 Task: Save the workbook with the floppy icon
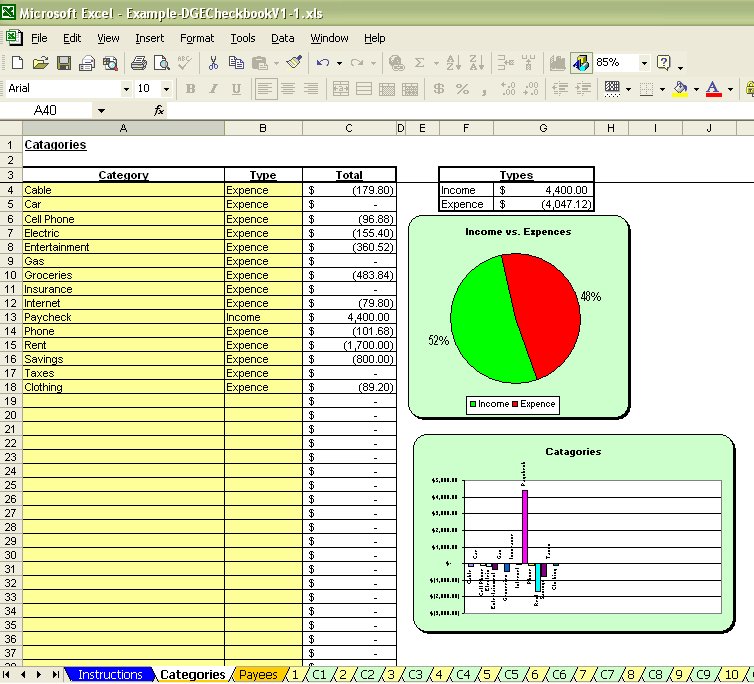tap(64, 63)
